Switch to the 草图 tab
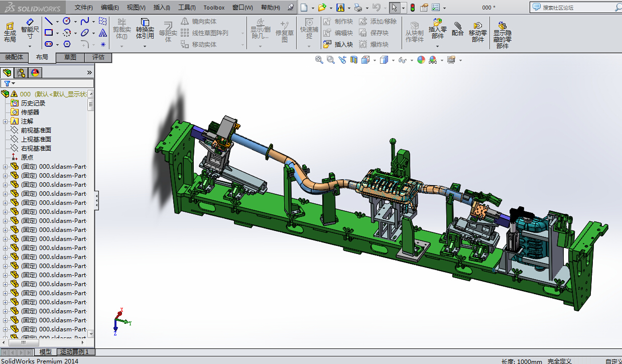This screenshot has width=622, height=364. tap(70, 57)
